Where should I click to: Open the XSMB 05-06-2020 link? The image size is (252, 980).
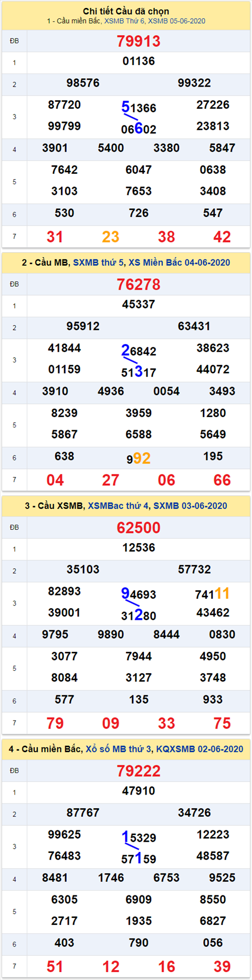pos(177,21)
